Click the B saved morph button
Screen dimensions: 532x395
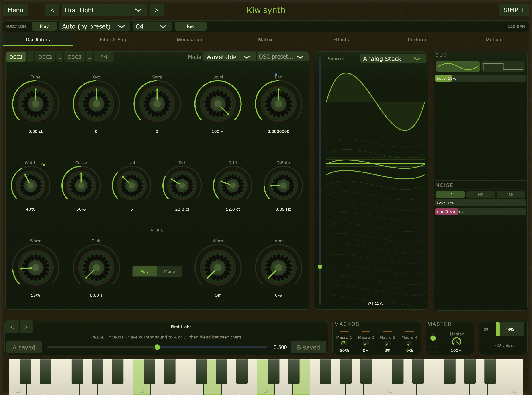tap(308, 347)
